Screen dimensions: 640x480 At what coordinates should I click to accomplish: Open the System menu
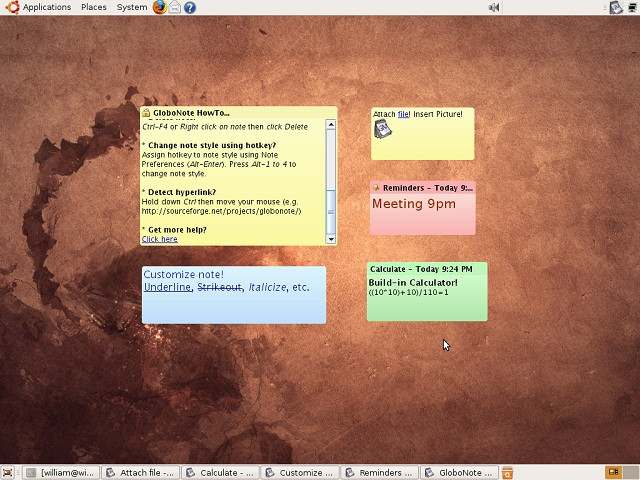132,7
